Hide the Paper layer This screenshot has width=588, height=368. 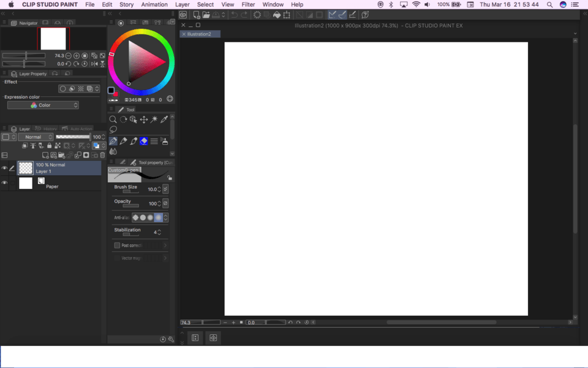[x=4, y=183]
